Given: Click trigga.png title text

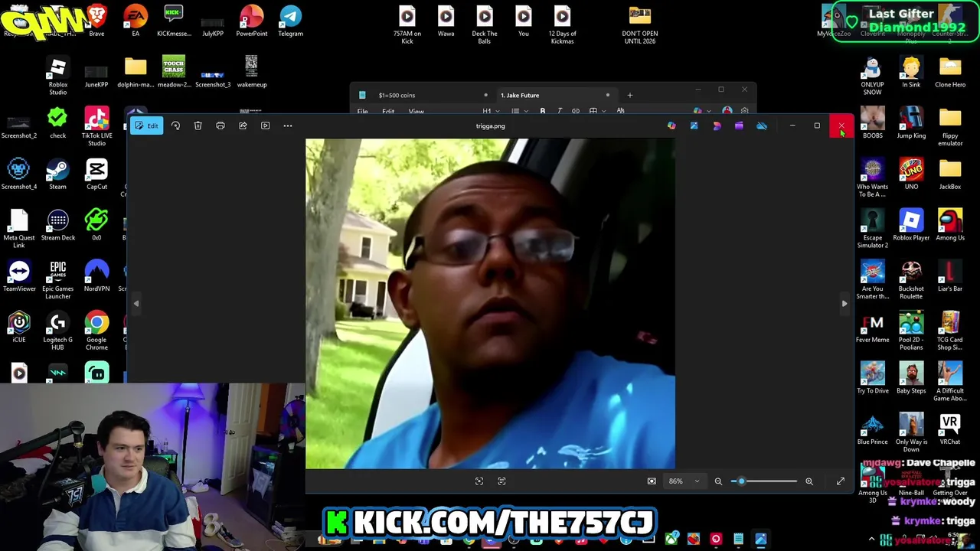Looking at the screenshot, I should 490,126.
